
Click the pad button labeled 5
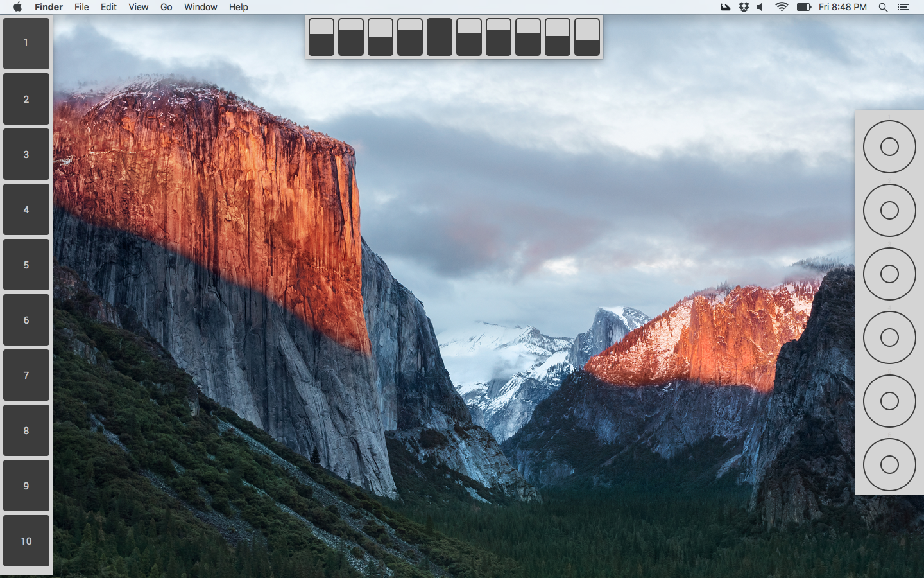click(26, 265)
